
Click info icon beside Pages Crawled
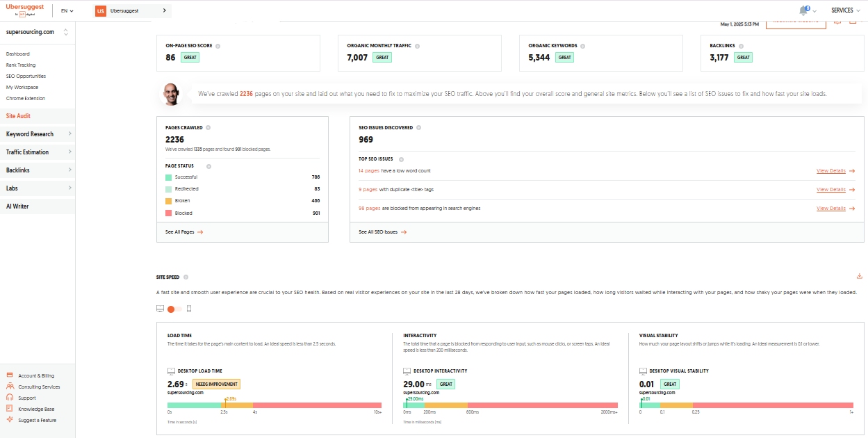[208, 128]
